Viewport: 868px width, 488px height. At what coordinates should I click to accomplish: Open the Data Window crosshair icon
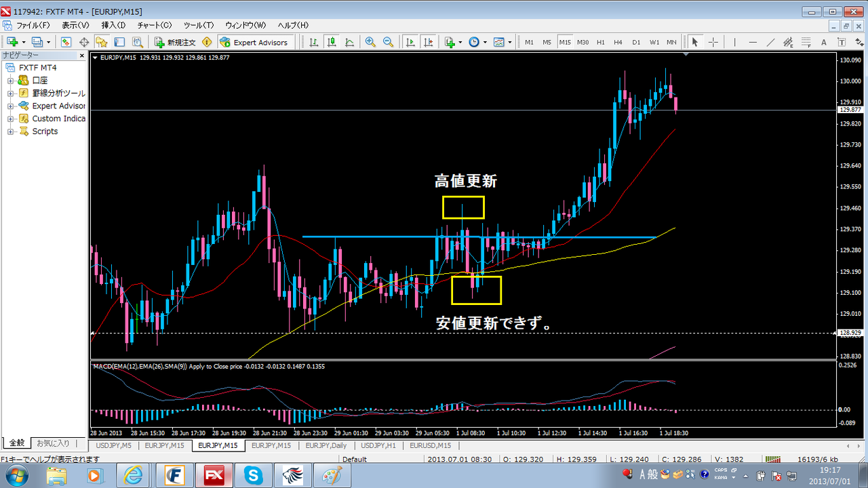click(x=84, y=42)
